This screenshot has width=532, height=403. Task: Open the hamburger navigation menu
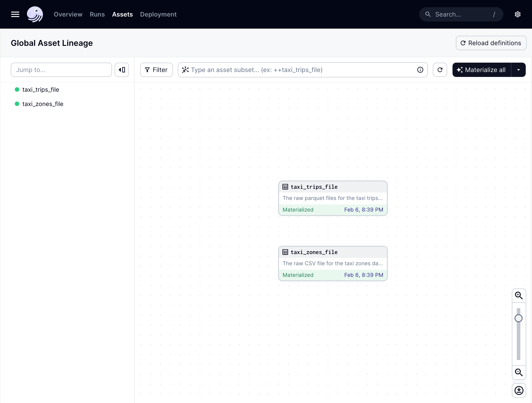point(15,14)
